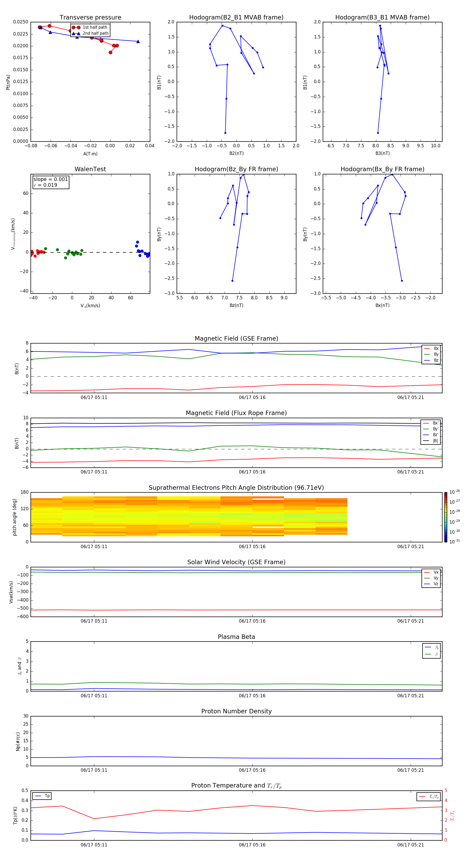Click the "1st half path" legend entry
The height and width of the screenshot is (868, 473).
click(90, 27)
